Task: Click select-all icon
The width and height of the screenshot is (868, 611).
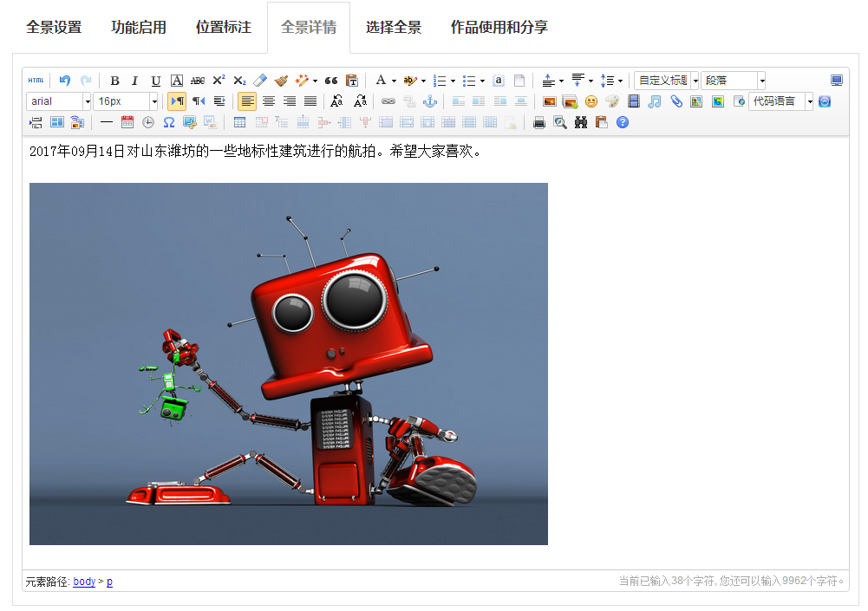Action: click(x=499, y=81)
